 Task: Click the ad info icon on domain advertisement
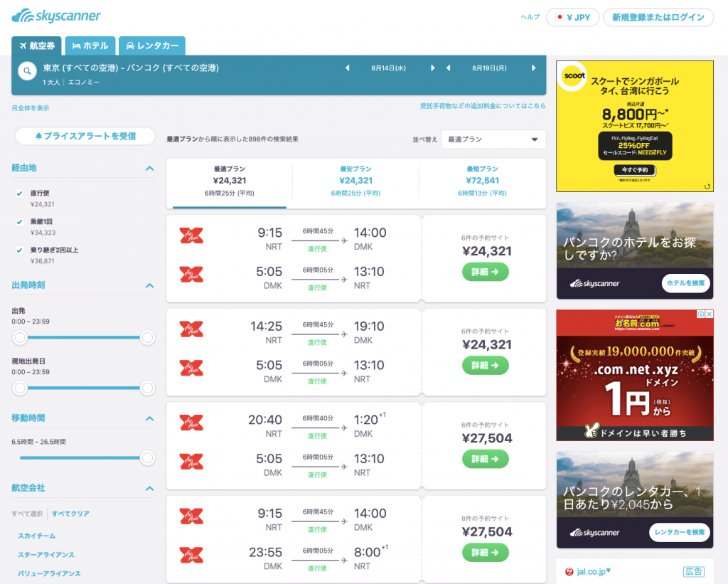click(700, 314)
